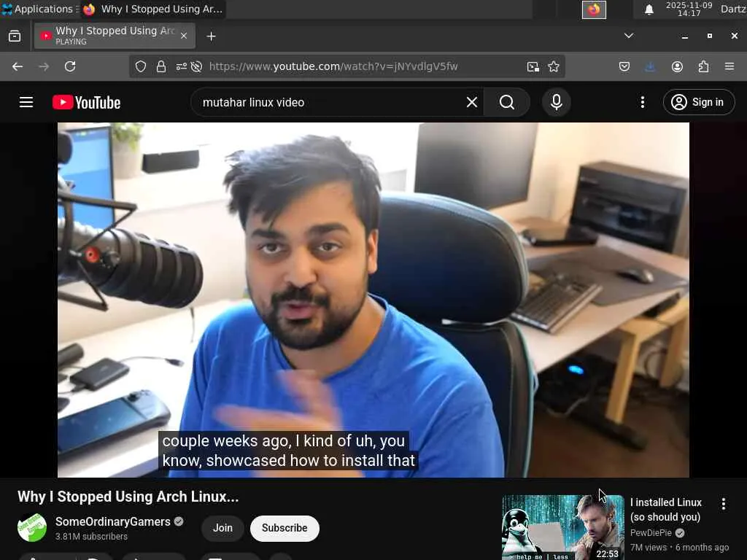Clear the search text with X

pos(472,102)
